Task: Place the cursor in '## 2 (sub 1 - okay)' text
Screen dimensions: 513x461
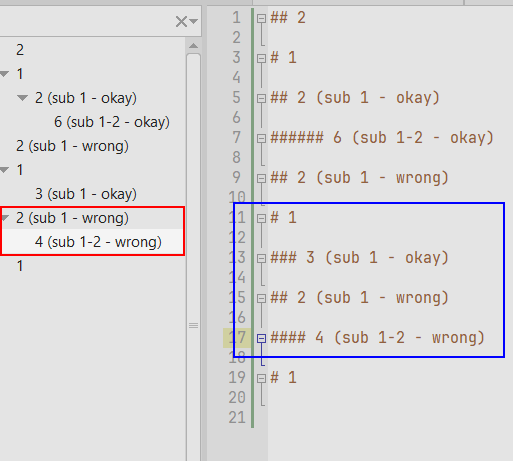Action: (x=355, y=98)
